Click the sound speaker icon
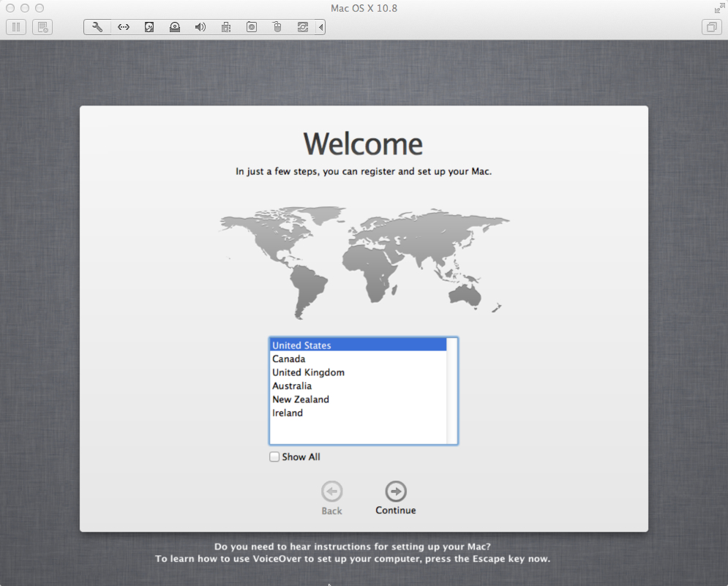This screenshot has width=728, height=586. tap(200, 27)
